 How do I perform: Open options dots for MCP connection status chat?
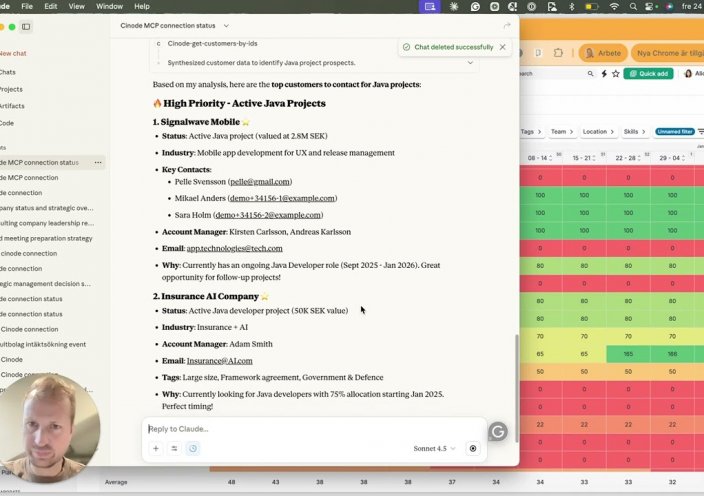[98, 162]
